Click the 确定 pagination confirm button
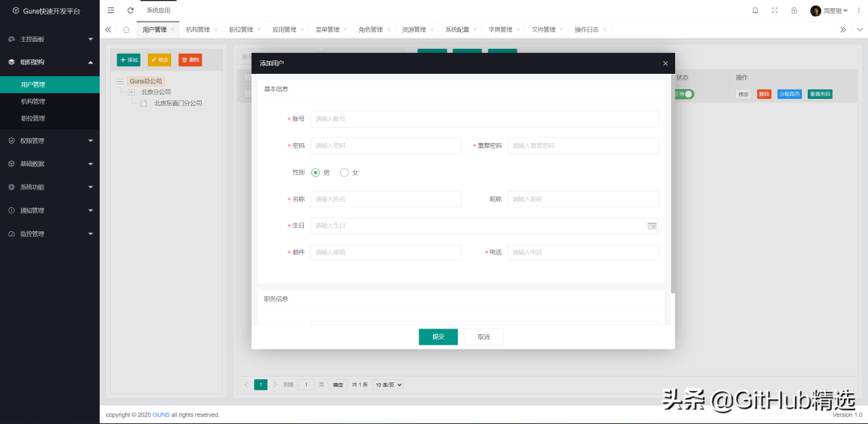868x424 pixels. coord(338,385)
